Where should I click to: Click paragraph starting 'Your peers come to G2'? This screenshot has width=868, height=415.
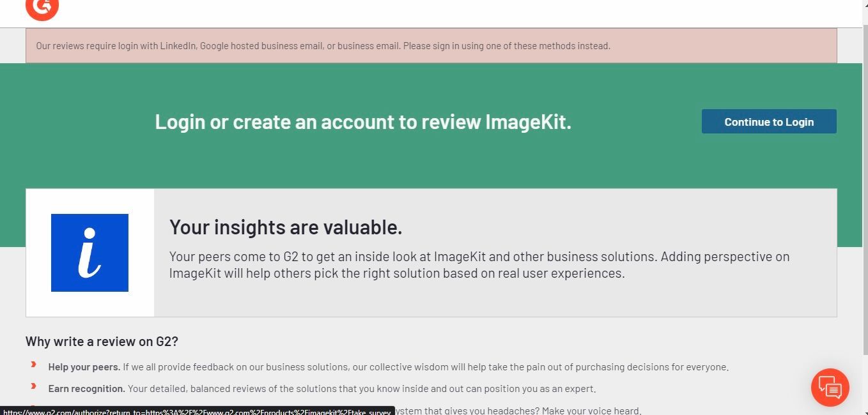(x=479, y=265)
